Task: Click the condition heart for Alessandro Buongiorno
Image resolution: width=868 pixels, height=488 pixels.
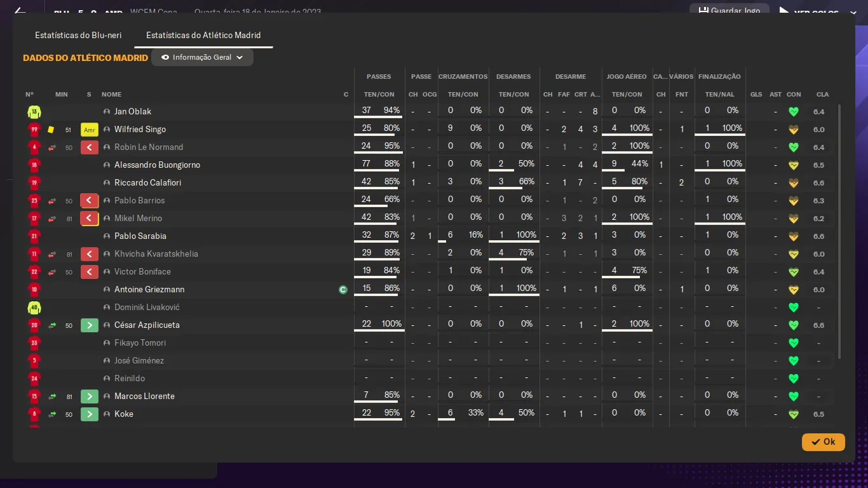Action: click(x=793, y=165)
